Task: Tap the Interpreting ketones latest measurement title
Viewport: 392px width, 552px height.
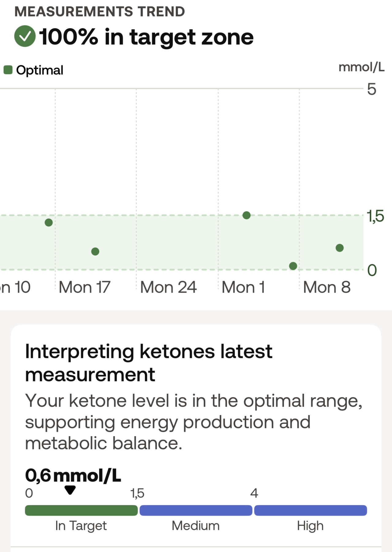Action: pyautogui.click(x=149, y=362)
